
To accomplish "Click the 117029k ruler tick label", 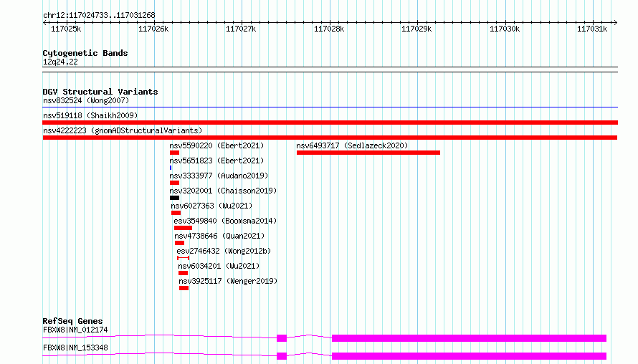I will point(416,29).
